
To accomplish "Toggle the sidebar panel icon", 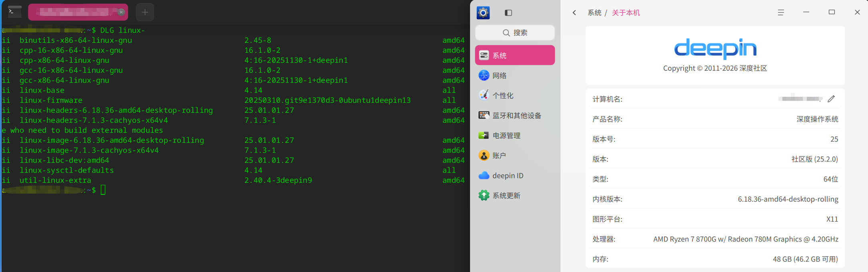I will click(508, 13).
